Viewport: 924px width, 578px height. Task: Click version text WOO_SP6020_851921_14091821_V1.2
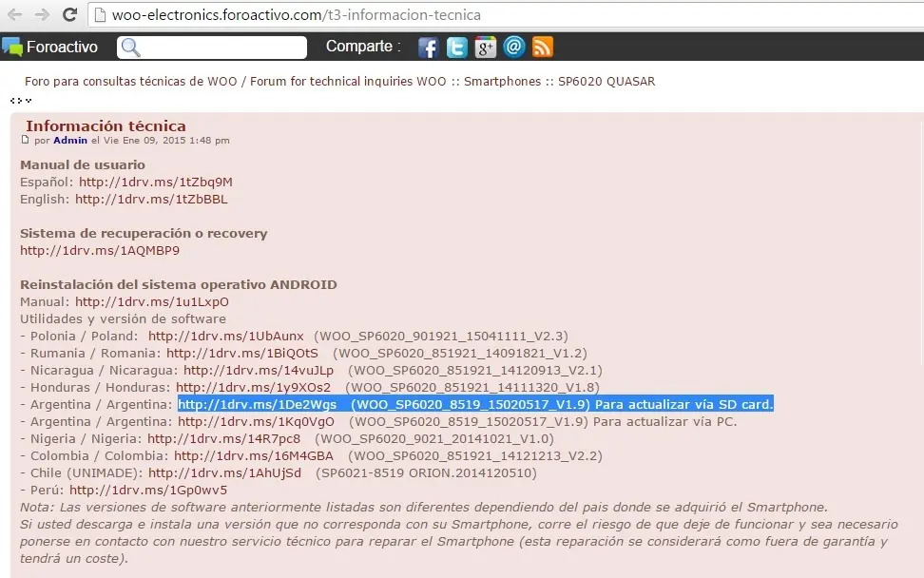point(460,353)
